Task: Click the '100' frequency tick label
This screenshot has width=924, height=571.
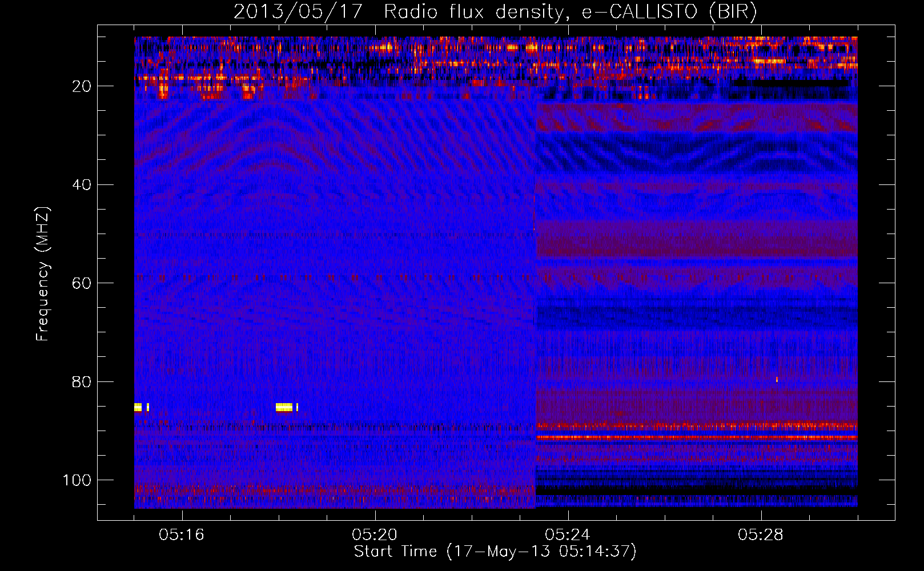Action: point(77,480)
